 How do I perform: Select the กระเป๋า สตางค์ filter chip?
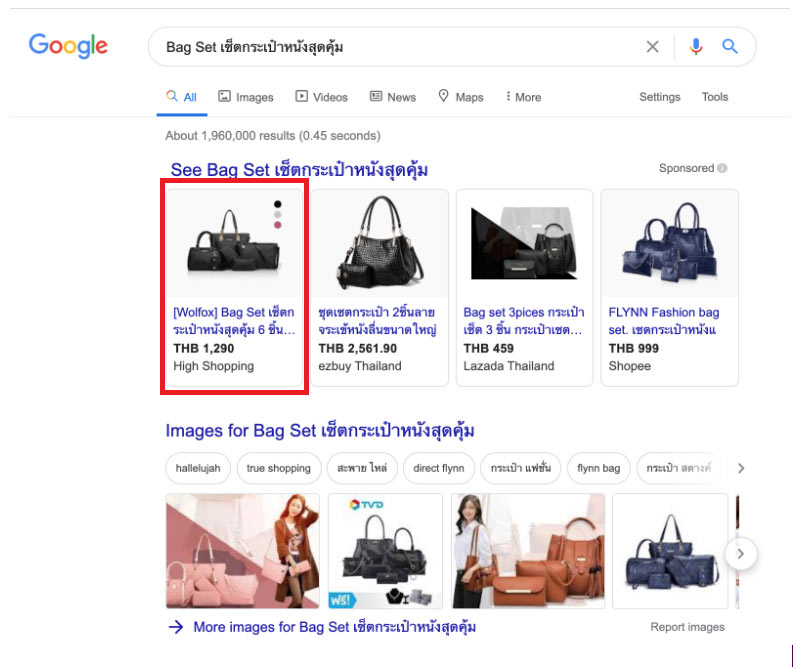click(x=679, y=468)
